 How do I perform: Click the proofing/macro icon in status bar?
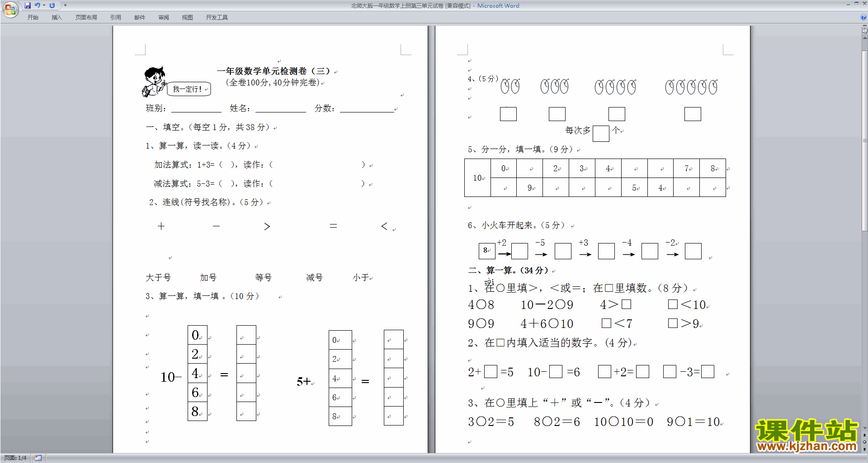point(38,458)
